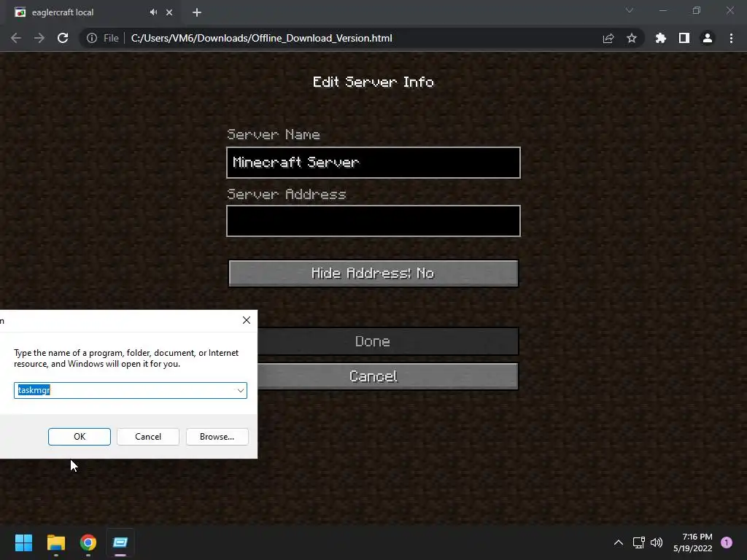Viewport: 747px width, 560px height.
Task: Open the clock showing 7:16 PM
Action: click(693, 542)
